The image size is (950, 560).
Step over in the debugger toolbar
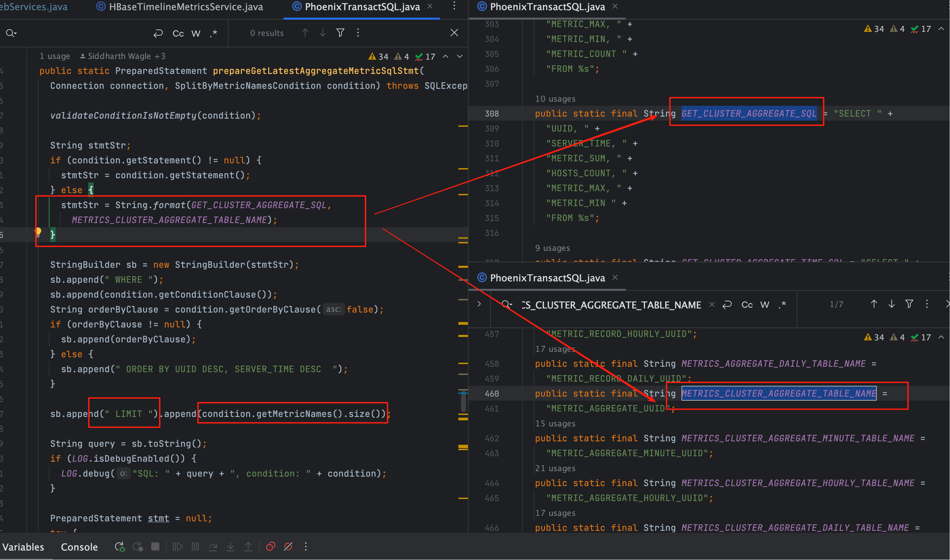click(213, 547)
